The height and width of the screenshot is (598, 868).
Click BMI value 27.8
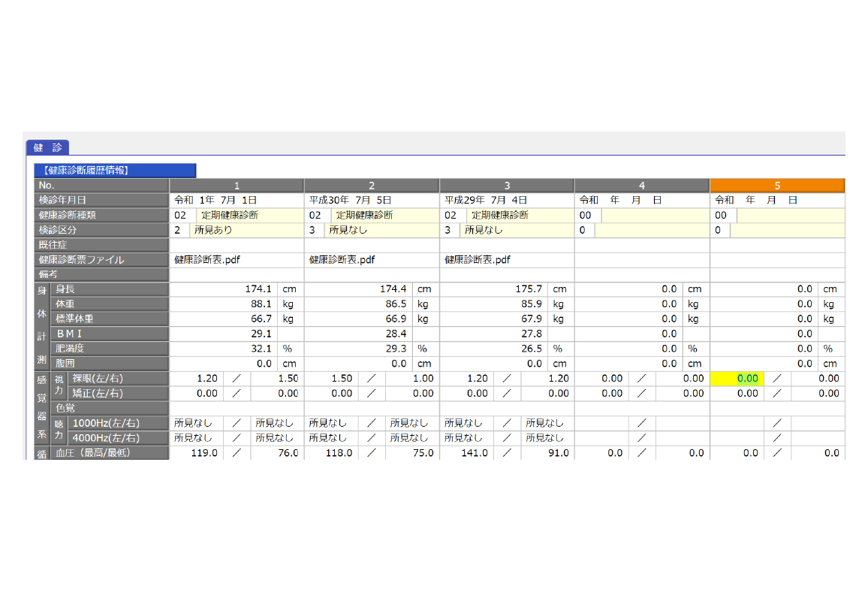click(494, 334)
